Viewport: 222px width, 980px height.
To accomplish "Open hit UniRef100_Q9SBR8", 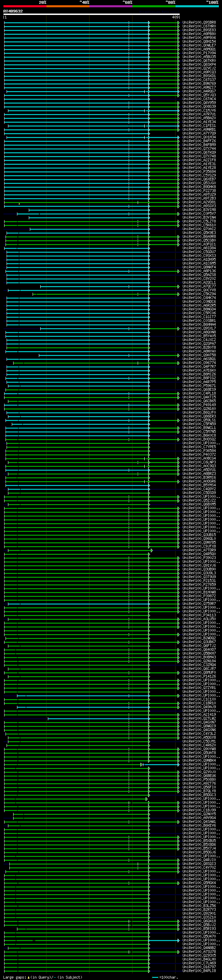I will [x=199, y=23].
